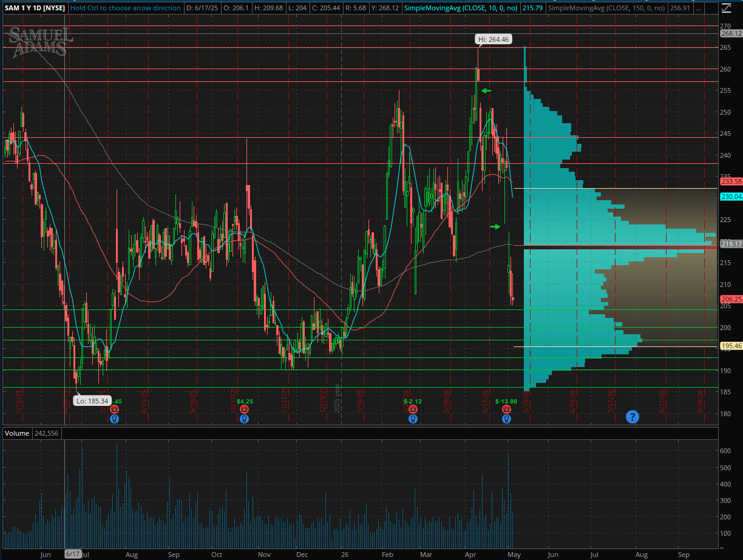
Task: Click the red earnings phone icon under $4.25
Action: click(244, 410)
